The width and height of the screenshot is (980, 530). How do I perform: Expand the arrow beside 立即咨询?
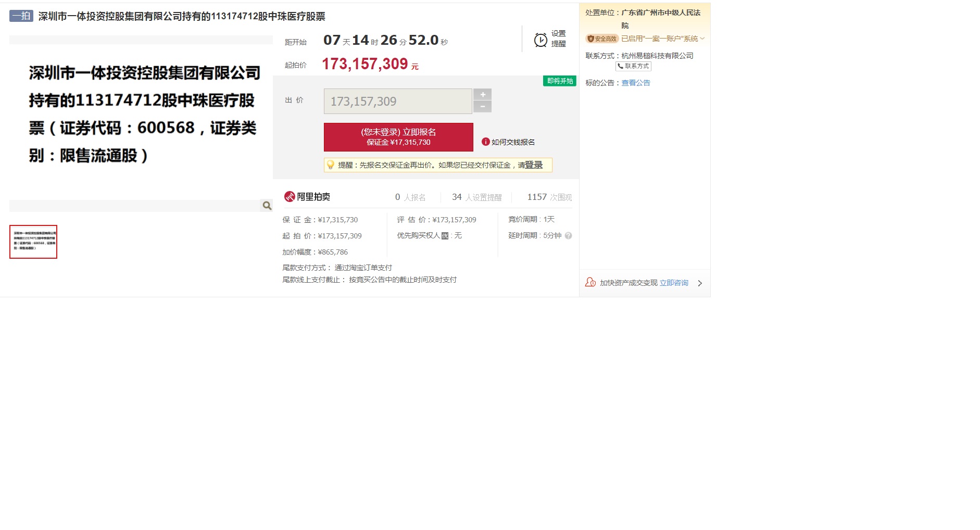(x=700, y=283)
